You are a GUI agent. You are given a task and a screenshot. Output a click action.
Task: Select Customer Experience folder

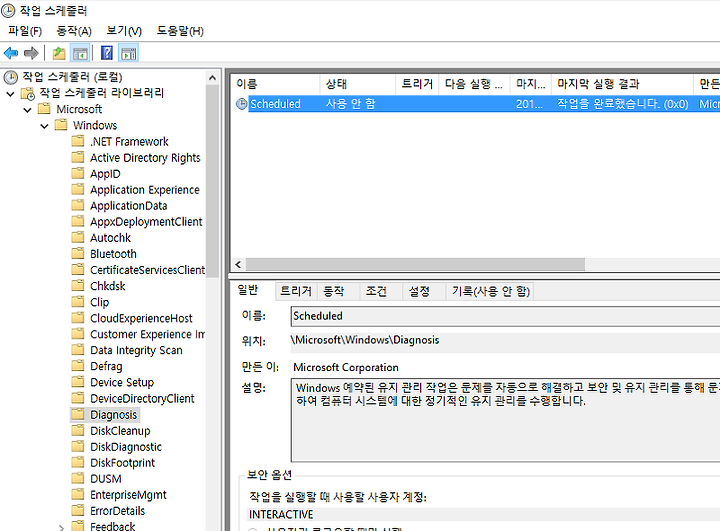[147, 334]
